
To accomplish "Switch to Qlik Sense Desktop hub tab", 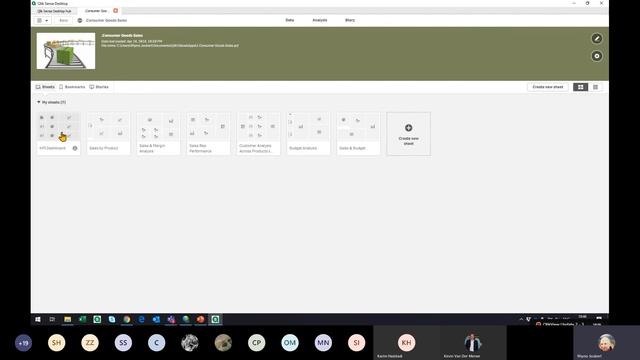I will [x=54, y=11].
